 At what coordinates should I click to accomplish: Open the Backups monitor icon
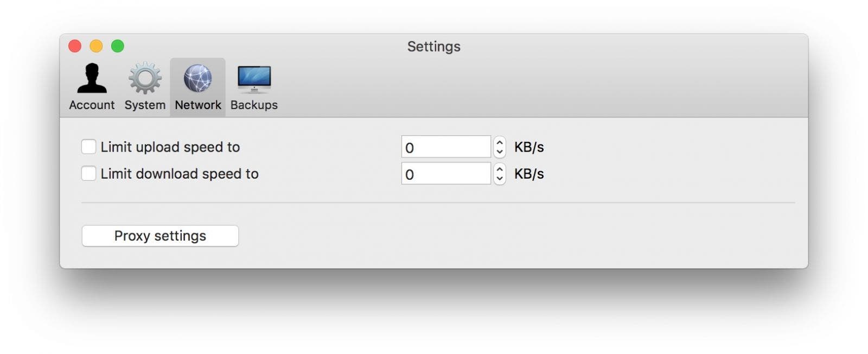[254, 79]
